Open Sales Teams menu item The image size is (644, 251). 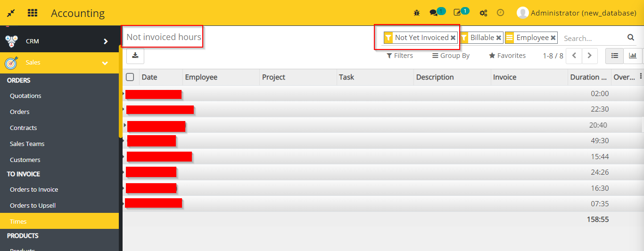27,144
